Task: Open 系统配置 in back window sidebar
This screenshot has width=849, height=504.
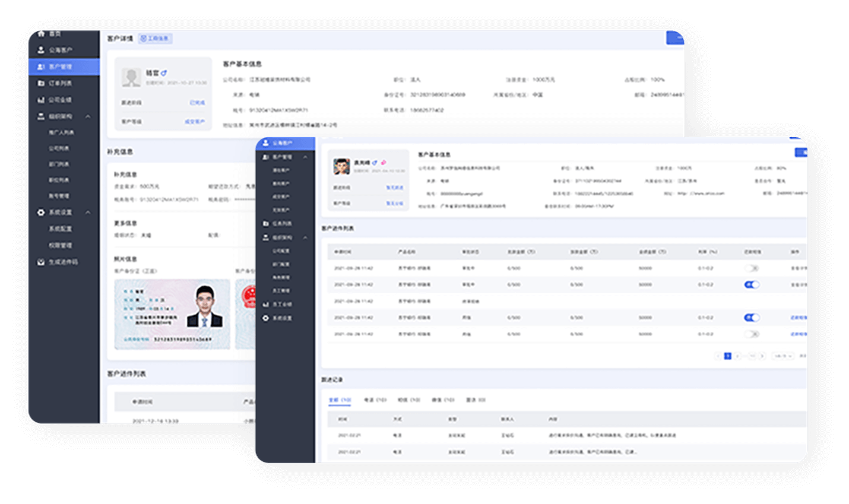Action: tap(60, 229)
